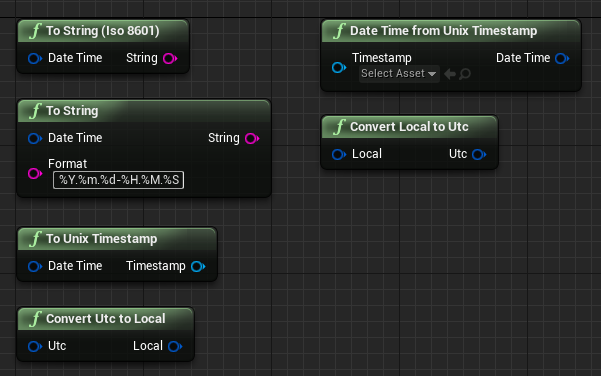Click the String output pin on To String node
601x376 pixels.
point(252,138)
